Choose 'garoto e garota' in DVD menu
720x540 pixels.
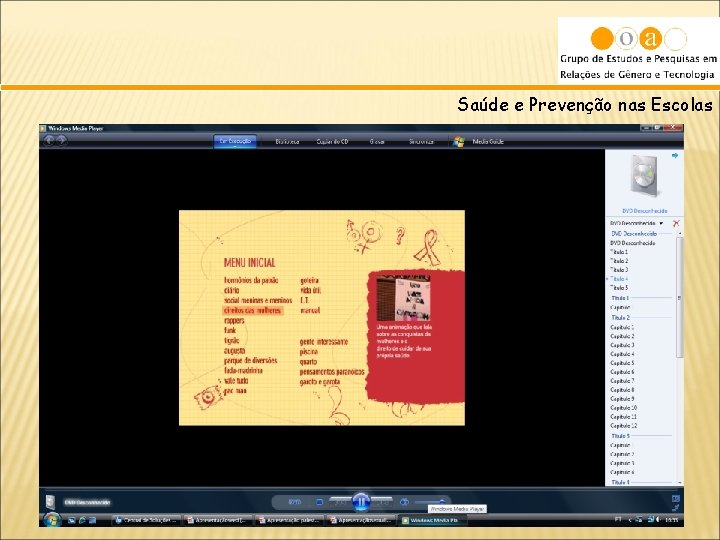pyautogui.click(x=320, y=382)
